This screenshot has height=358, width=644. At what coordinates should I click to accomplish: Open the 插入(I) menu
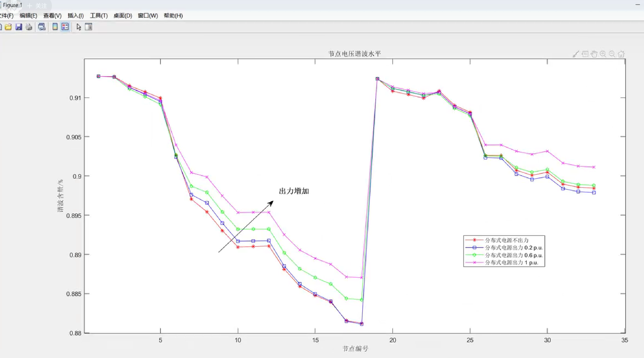75,16
